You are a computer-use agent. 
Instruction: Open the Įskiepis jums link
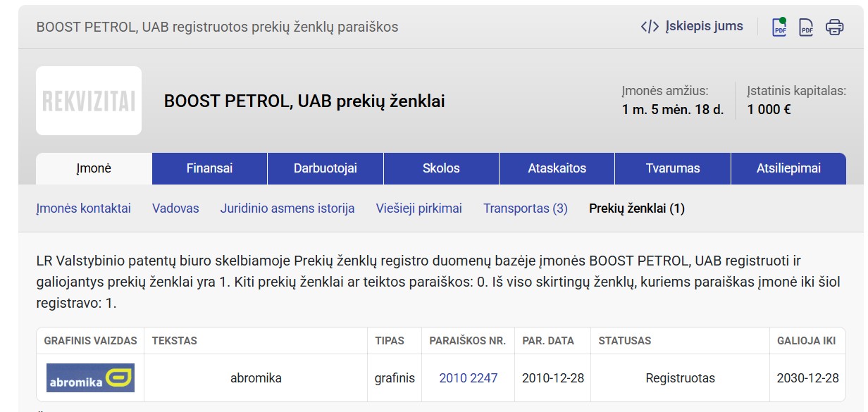(x=704, y=27)
